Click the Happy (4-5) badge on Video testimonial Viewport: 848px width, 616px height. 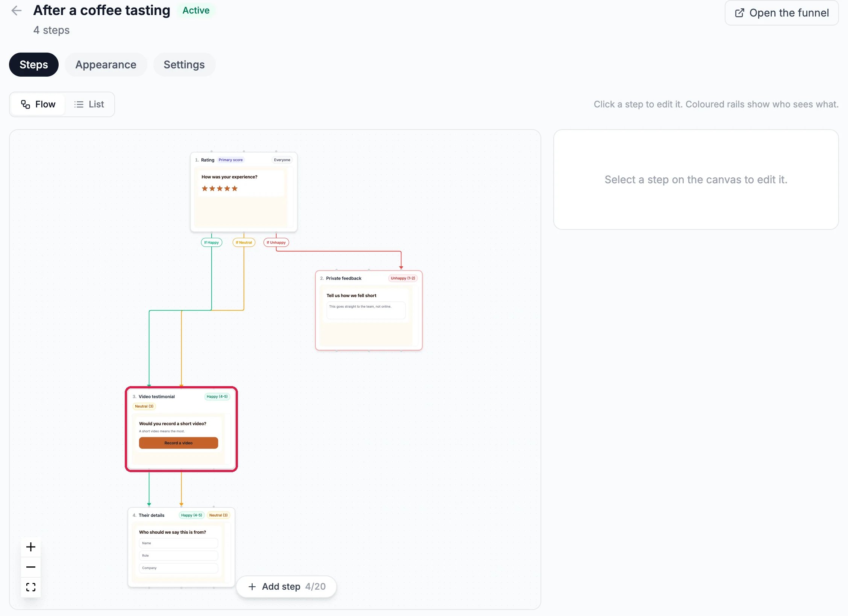tap(217, 397)
